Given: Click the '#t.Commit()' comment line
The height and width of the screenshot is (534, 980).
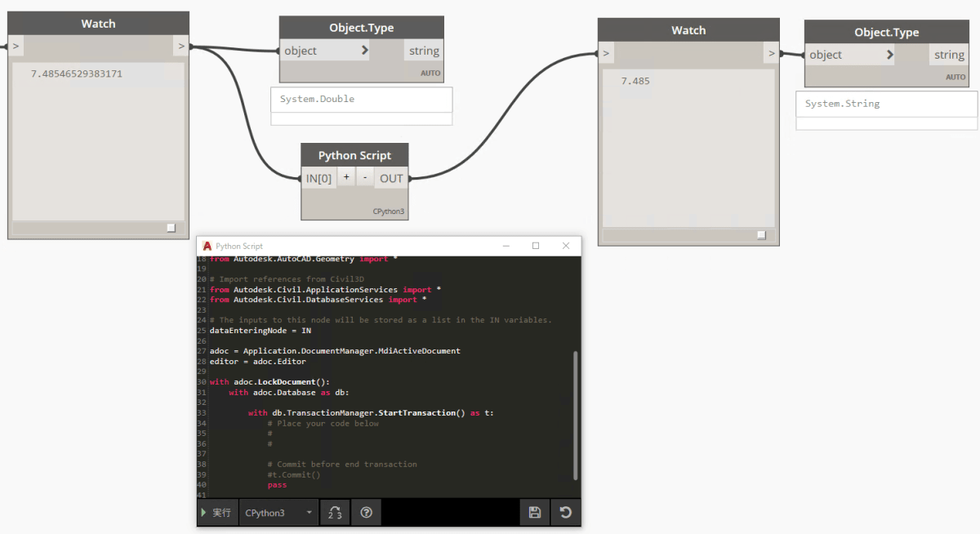Looking at the screenshot, I should (294, 474).
